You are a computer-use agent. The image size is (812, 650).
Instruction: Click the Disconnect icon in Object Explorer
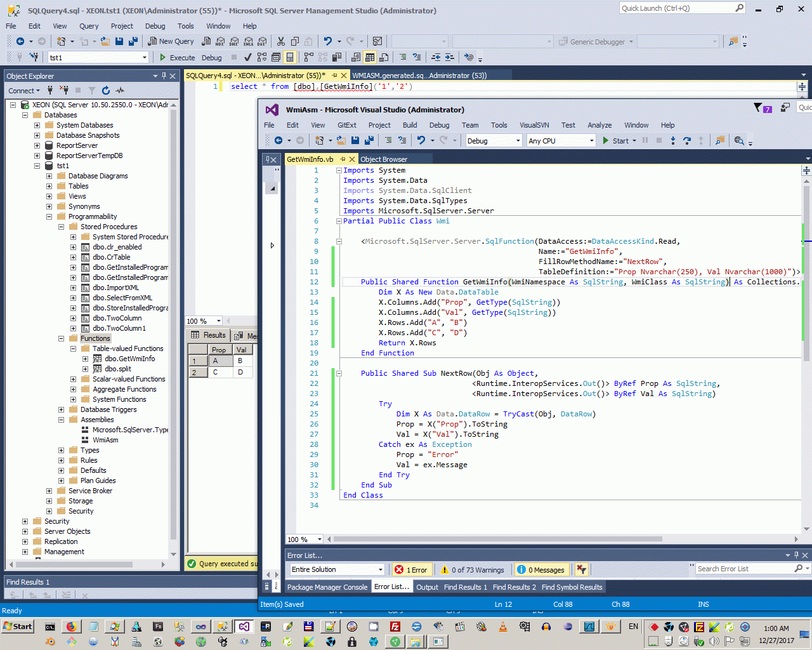click(63, 91)
